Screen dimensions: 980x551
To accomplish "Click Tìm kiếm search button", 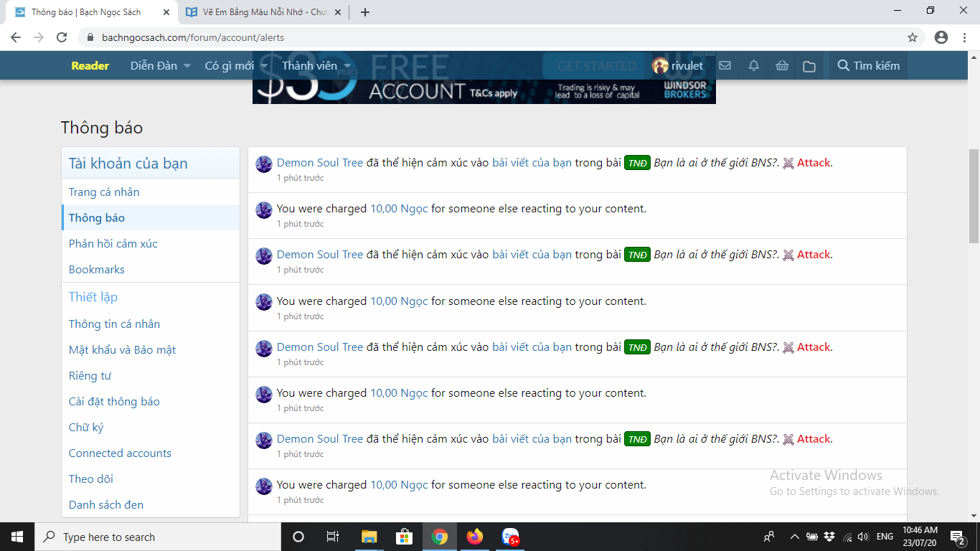I will [x=869, y=66].
